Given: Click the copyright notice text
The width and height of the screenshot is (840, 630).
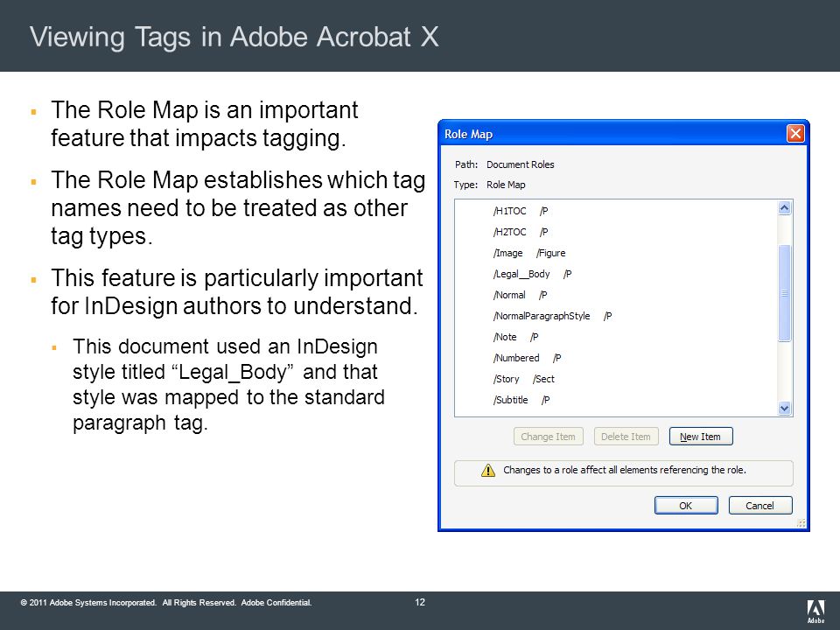Looking at the screenshot, I should [166, 603].
